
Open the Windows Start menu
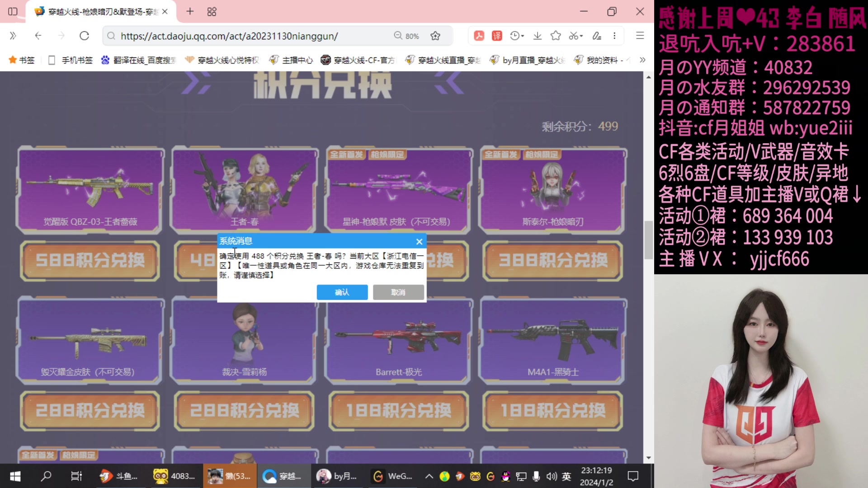(15, 476)
